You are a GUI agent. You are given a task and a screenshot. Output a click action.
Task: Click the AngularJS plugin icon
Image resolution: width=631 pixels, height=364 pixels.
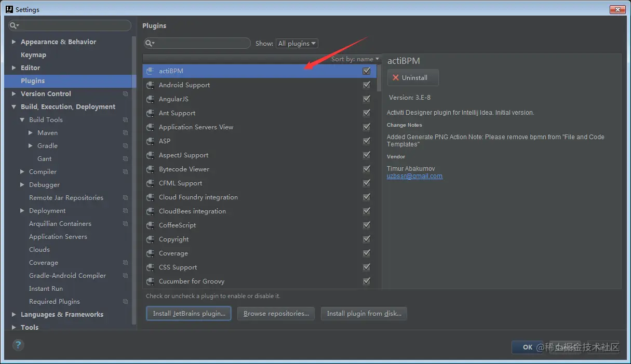click(x=150, y=99)
